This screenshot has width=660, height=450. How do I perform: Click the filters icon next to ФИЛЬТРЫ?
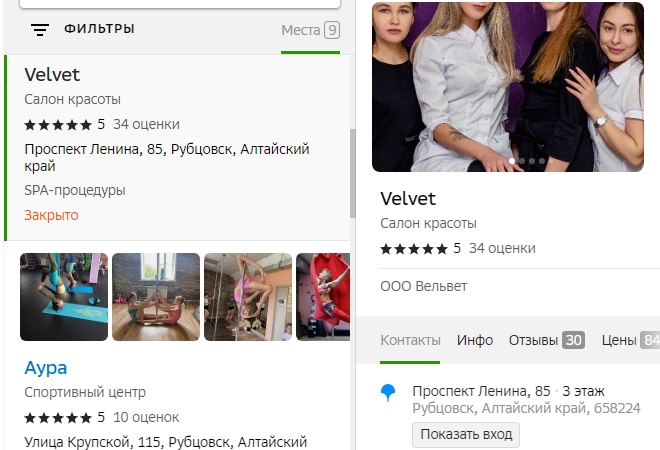point(39,30)
